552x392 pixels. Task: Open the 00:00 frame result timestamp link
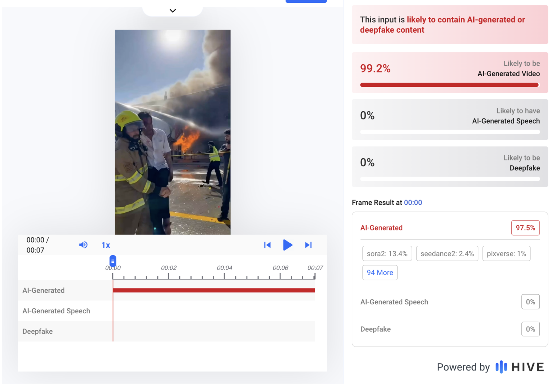click(x=413, y=202)
